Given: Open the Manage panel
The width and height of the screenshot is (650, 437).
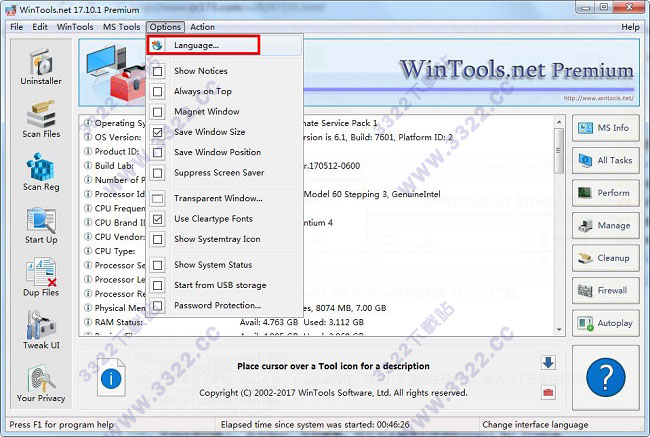Looking at the screenshot, I should point(606,226).
